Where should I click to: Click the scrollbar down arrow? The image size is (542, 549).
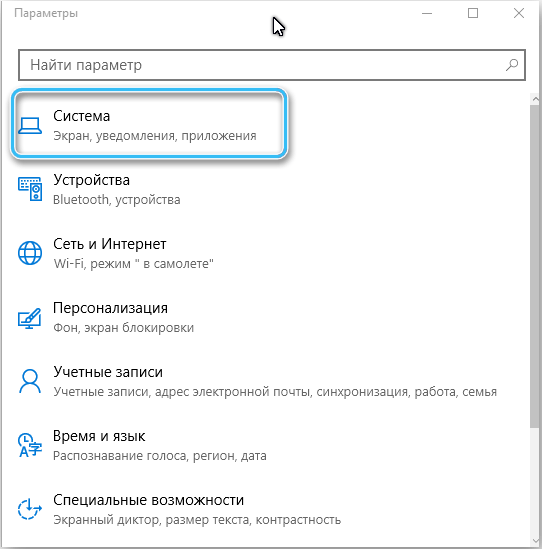coord(535,541)
